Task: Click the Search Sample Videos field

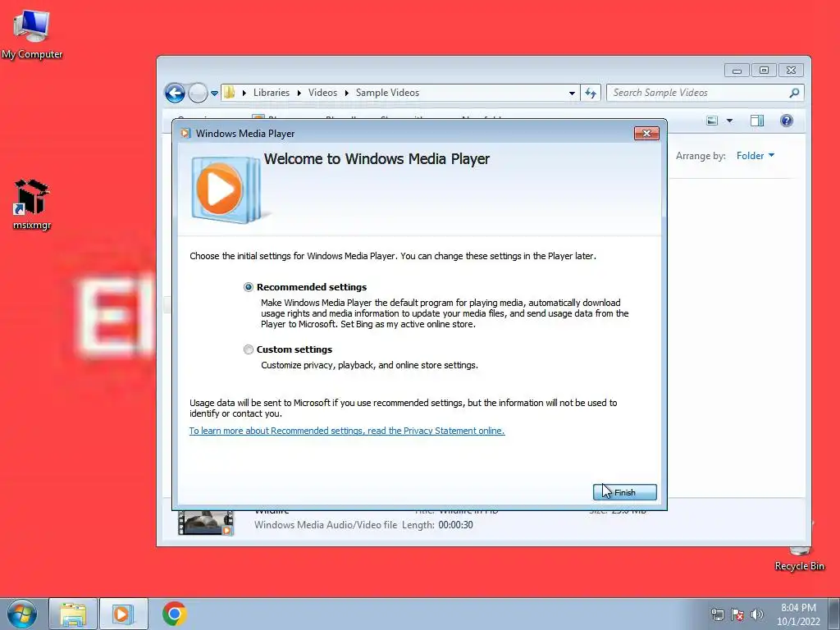Action: [x=705, y=93]
